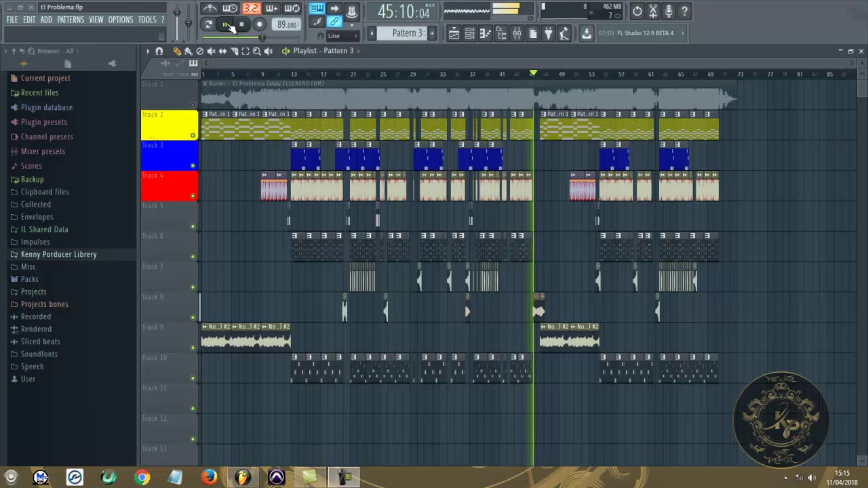
Task: Open the Playlist view icon
Action: click(x=454, y=33)
